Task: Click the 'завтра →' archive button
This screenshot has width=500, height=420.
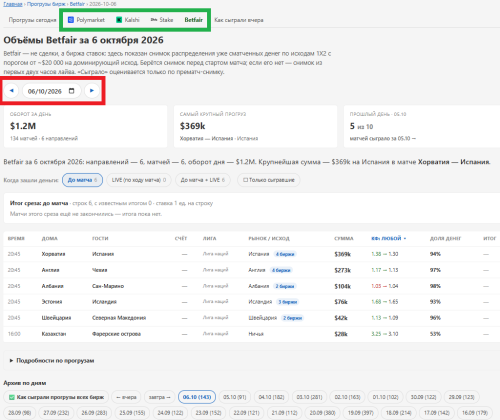Action: click(x=159, y=397)
